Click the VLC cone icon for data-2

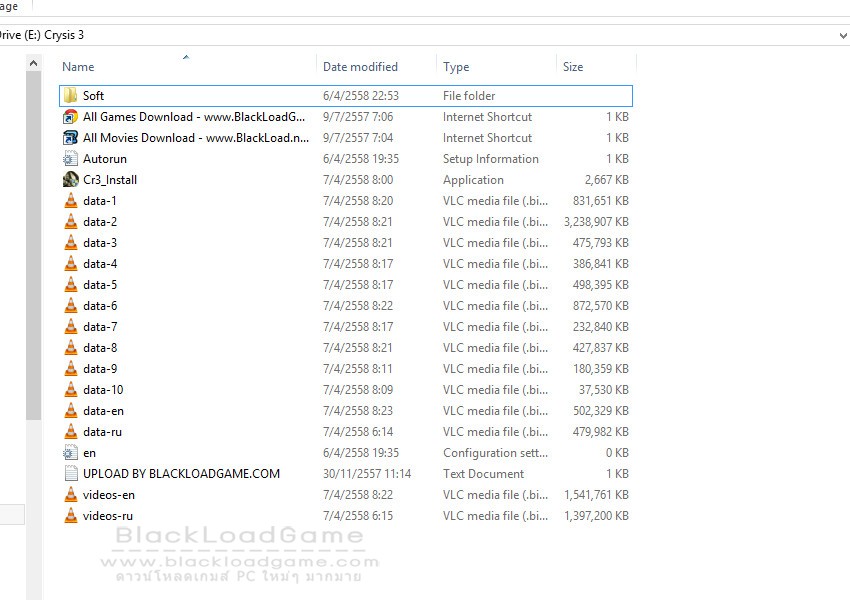(x=70, y=222)
